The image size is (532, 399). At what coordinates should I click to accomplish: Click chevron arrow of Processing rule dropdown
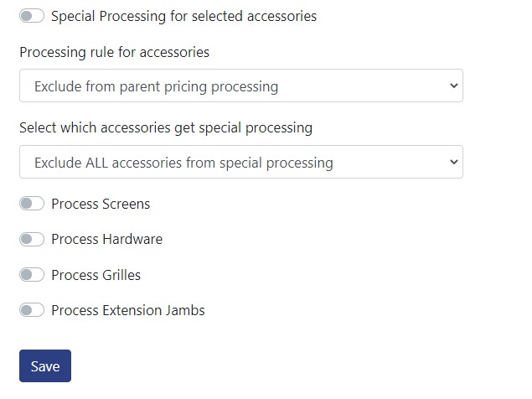point(453,86)
